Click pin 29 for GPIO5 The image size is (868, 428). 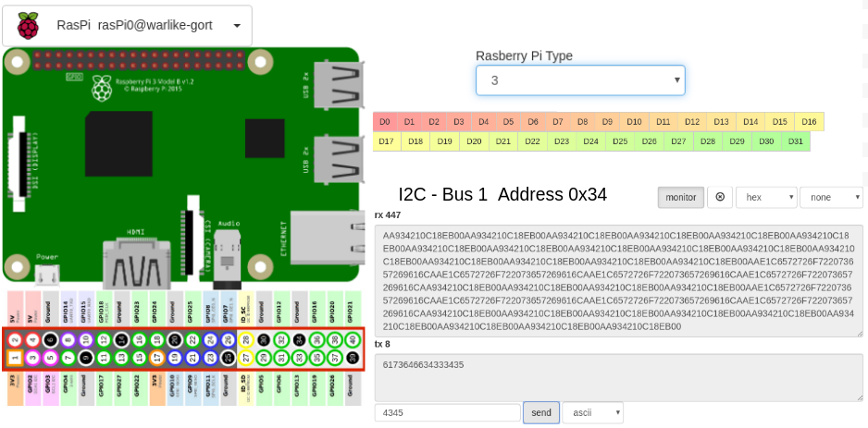click(x=263, y=359)
